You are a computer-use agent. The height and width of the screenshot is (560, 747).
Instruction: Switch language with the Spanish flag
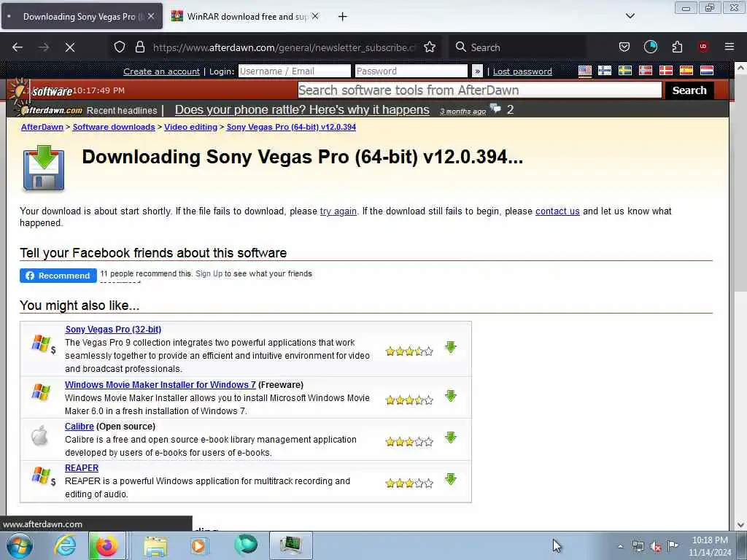[686, 71]
